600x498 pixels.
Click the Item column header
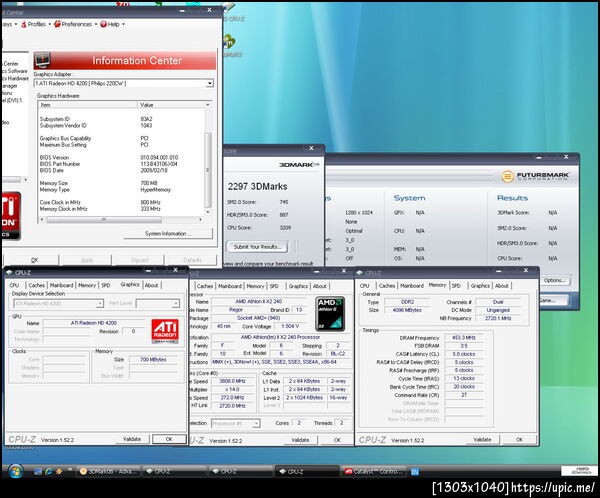coord(88,104)
